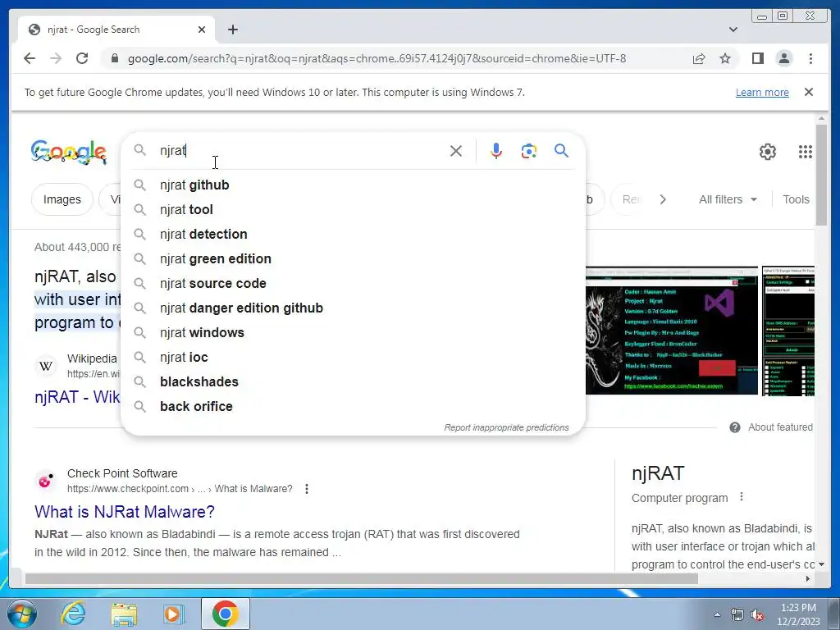Open What is NJRat Malware? result
Screen dimensions: 840x630
click(125, 512)
